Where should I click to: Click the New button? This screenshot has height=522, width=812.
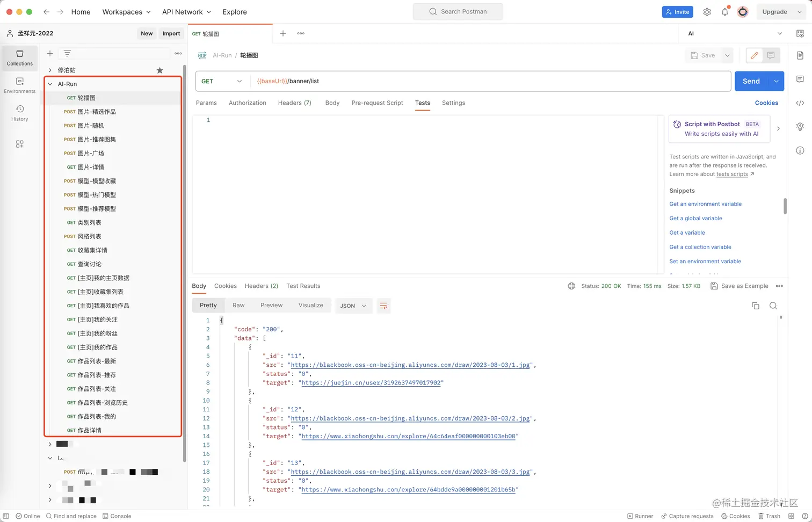point(147,33)
